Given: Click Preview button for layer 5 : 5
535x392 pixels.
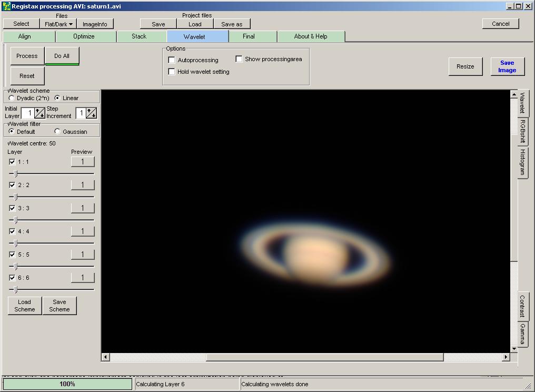Looking at the screenshot, I should pyautogui.click(x=83, y=254).
